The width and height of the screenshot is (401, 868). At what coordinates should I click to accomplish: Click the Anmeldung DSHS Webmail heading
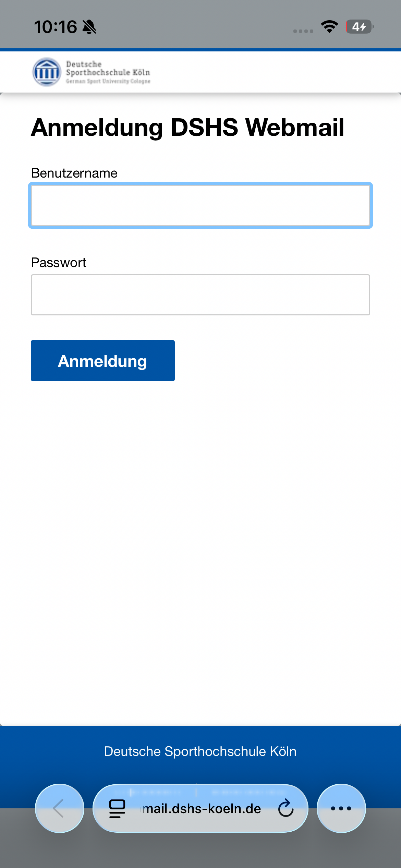187,128
